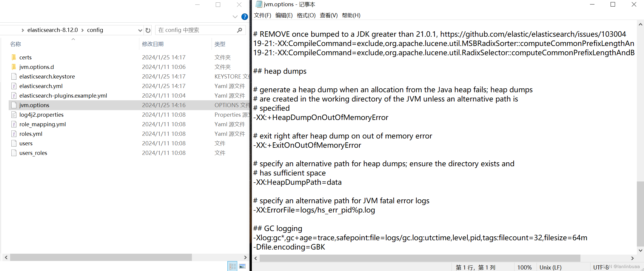Open the log4j2.properties file
The height and width of the screenshot is (271, 644).
tap(41, 114)
